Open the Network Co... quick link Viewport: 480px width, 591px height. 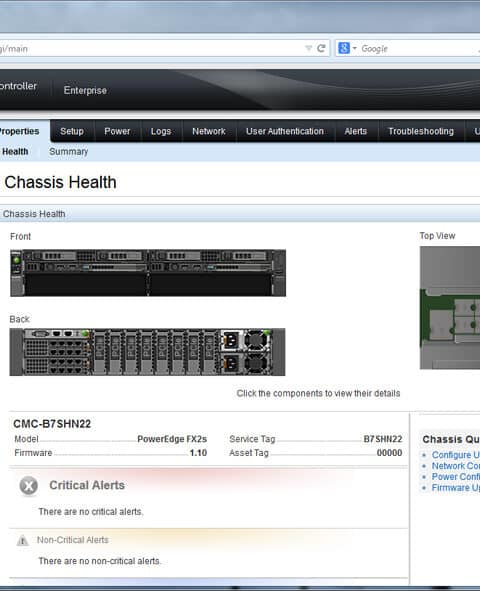point(456,466)
